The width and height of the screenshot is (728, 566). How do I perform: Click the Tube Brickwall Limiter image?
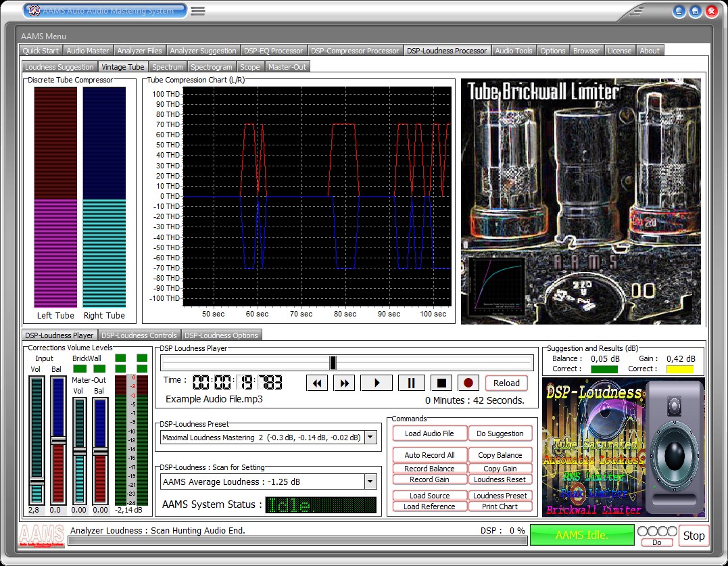(581, 201)
